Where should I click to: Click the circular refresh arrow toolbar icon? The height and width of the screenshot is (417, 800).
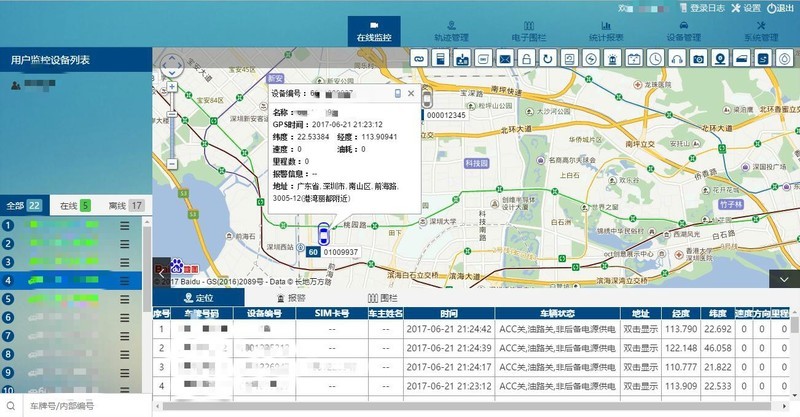[x=548, y=59]
